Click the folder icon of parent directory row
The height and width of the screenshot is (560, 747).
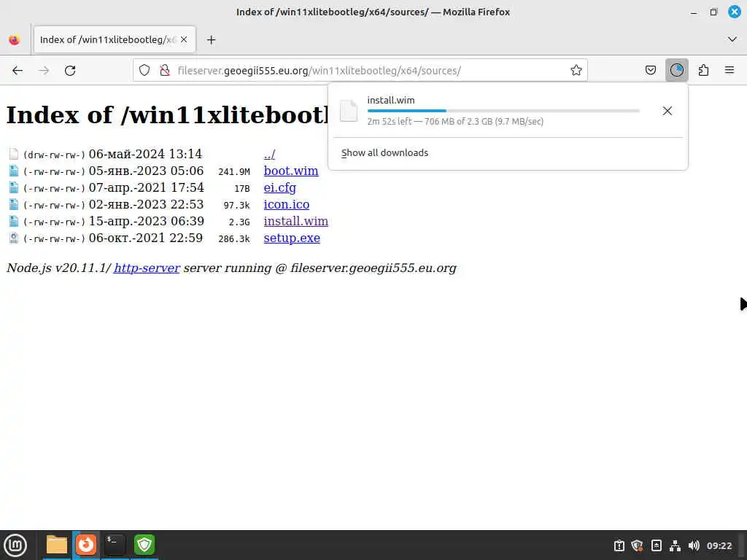(x=14, y=154)
